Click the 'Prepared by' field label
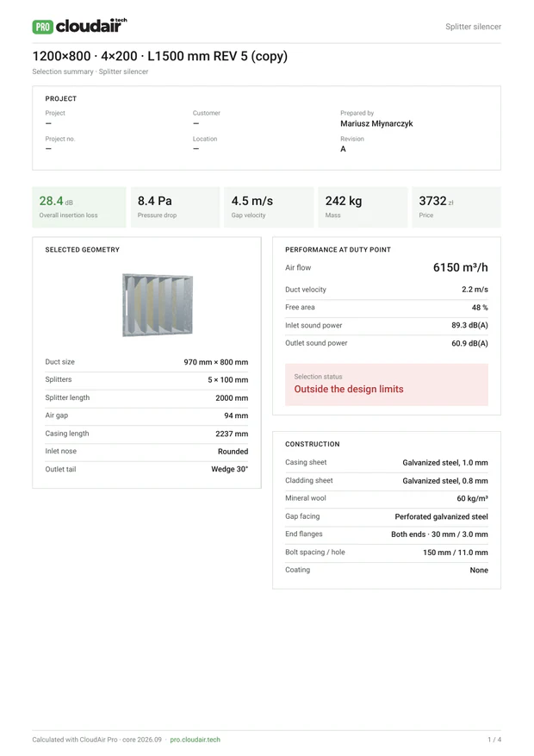This screenshot has width=534, height=756. pyautogui.click(x=357, y=113)
